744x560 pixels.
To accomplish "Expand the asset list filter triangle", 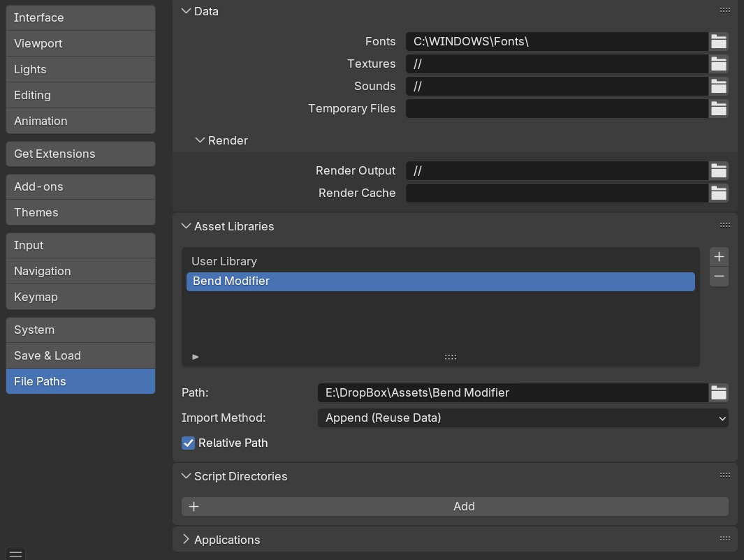I will (196, 357).
